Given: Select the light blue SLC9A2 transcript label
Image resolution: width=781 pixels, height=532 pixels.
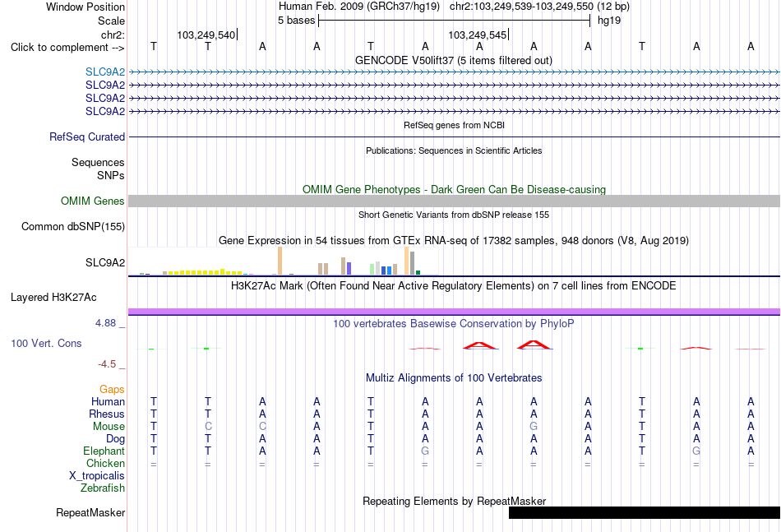Looking at the screenshot, I should 105,72.
